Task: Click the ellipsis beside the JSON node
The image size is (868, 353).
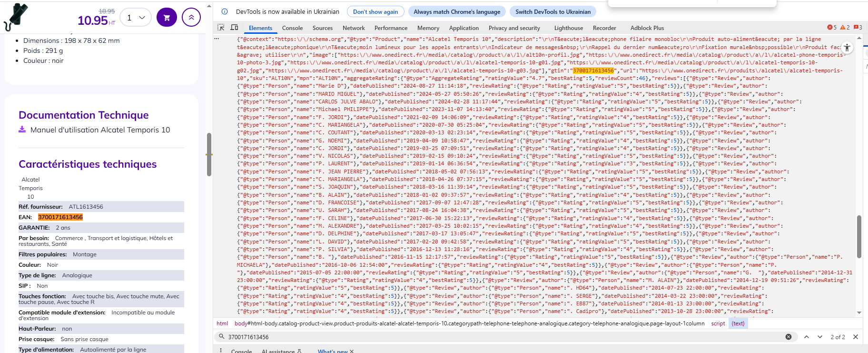Action: click(x=217, y=39)
